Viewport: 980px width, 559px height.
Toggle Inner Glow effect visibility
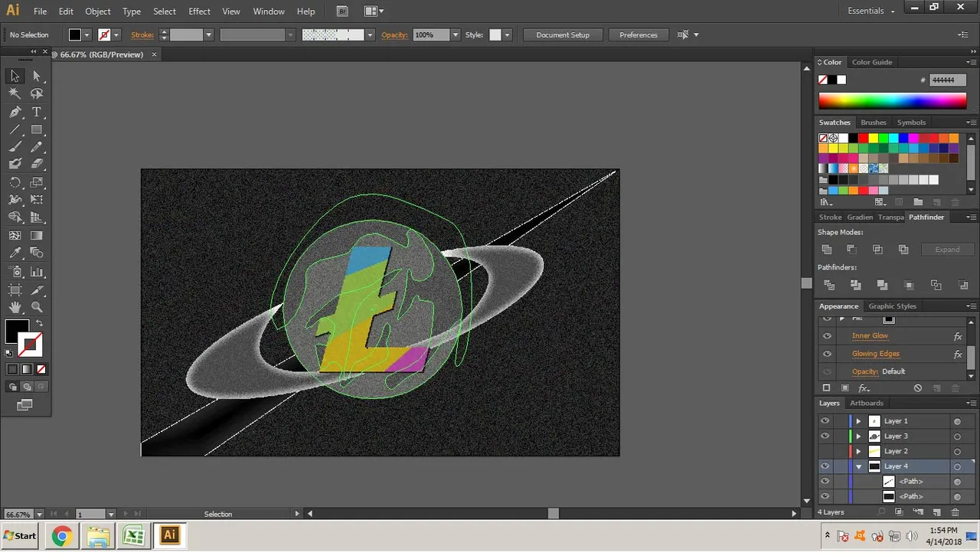click(x=827, y=336)
